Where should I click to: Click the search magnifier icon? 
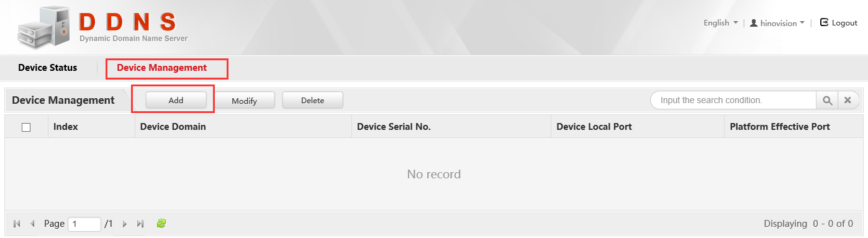coord(827,100)
